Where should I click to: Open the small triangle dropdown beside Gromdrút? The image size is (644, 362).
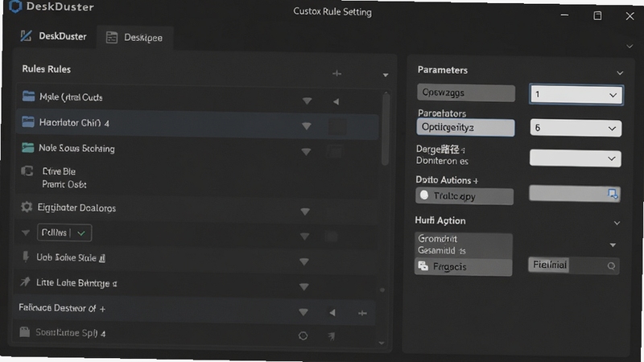pyautogui.click(x=613, y=245)
